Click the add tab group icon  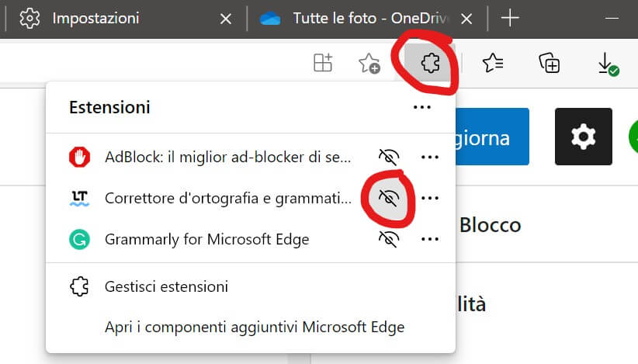click(x=323, y=64)
